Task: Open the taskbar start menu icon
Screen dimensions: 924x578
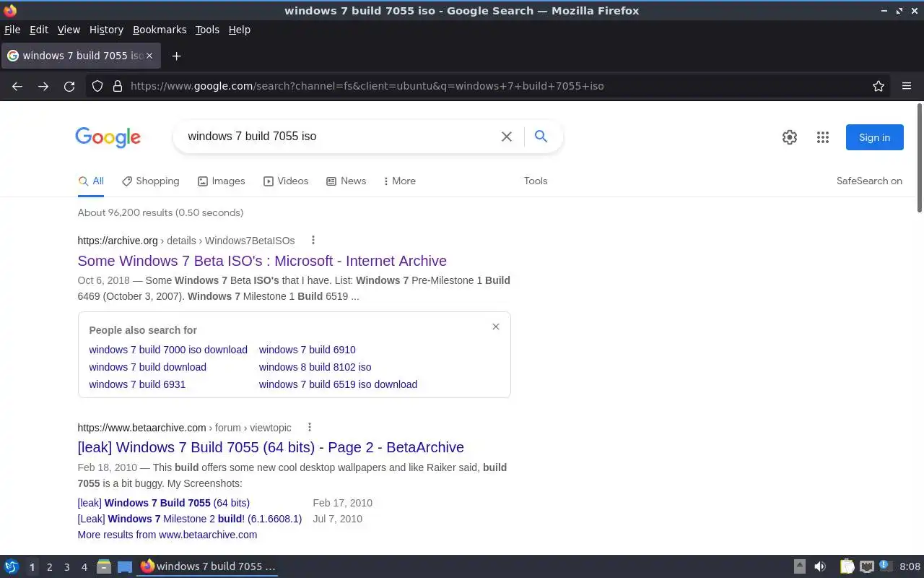Action: [x=12, y=566]
